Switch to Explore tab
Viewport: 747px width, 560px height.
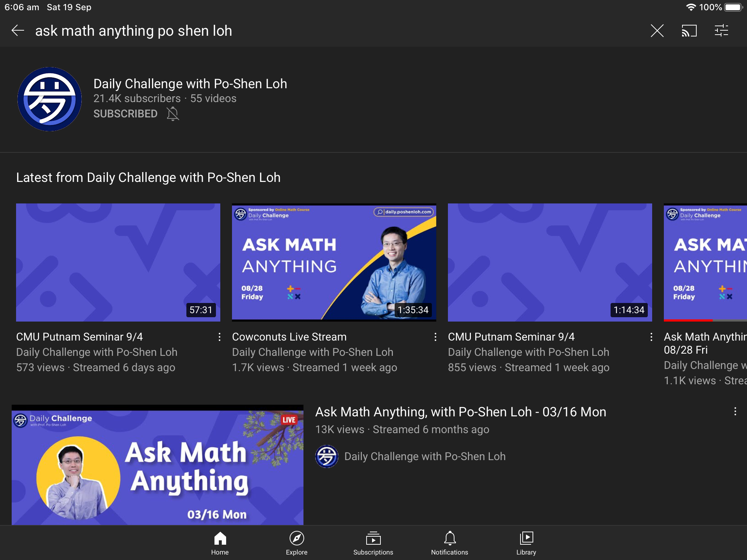coord(297,543)
